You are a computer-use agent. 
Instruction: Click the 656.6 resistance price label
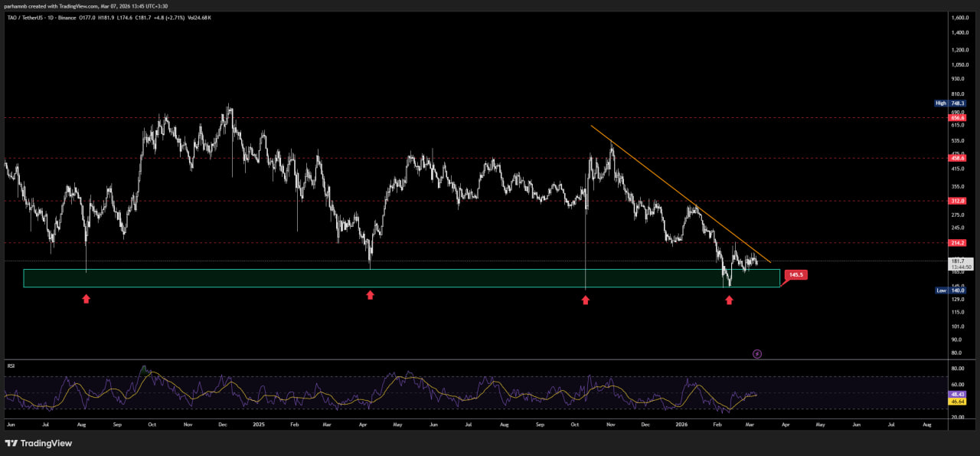tap(958, 118)
